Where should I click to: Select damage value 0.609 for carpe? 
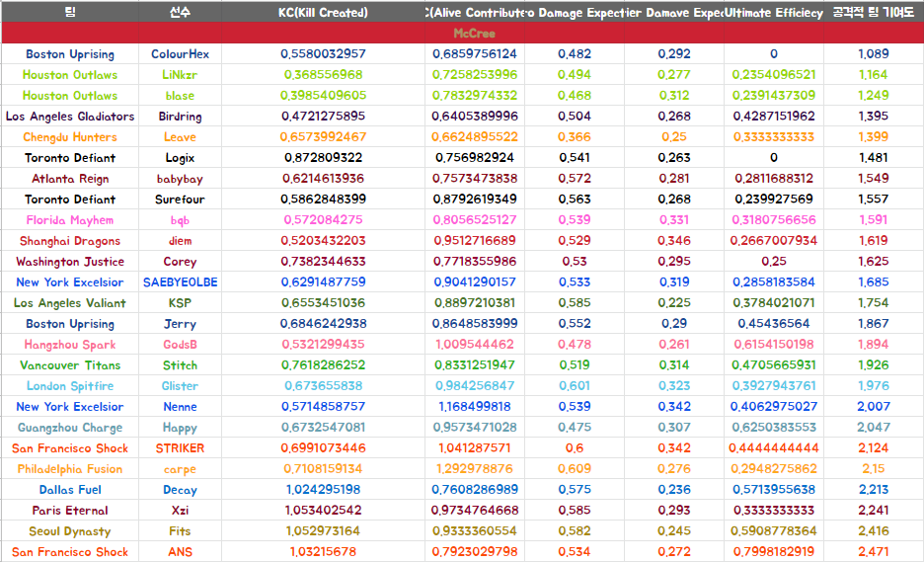575,469
